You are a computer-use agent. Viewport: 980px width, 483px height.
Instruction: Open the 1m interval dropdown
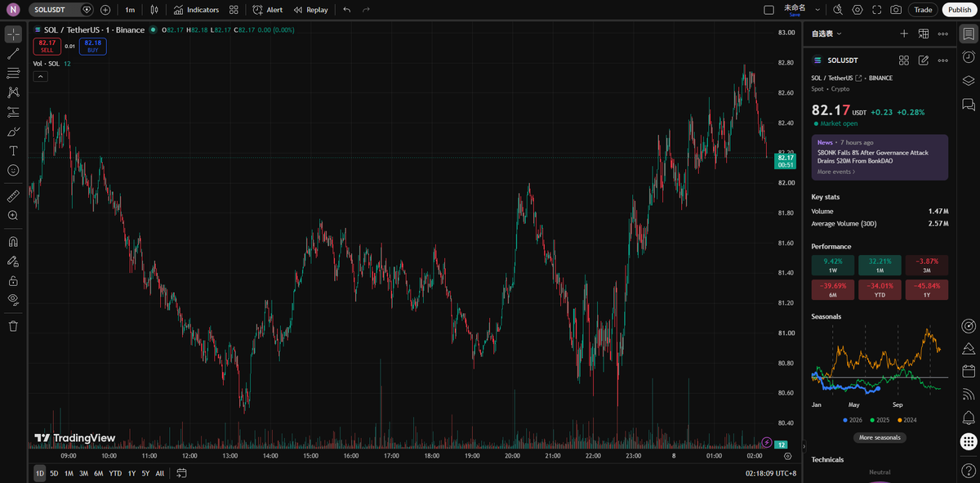pyautogui.click(x=130, y=10)
